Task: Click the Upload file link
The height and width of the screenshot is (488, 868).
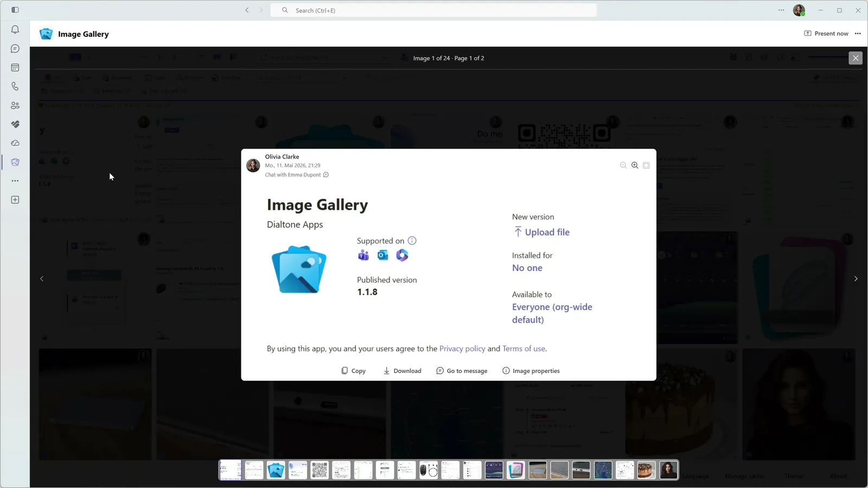Action: click(x=541, y=232)
